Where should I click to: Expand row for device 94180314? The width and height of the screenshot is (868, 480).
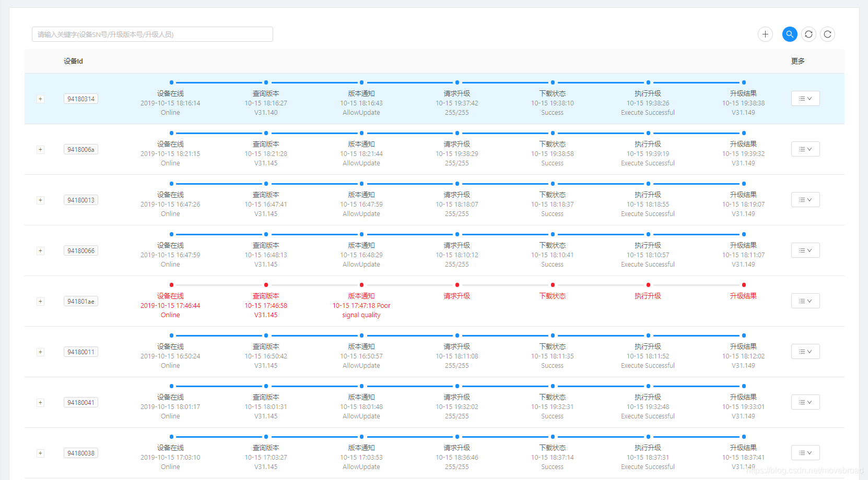[40, 99]
